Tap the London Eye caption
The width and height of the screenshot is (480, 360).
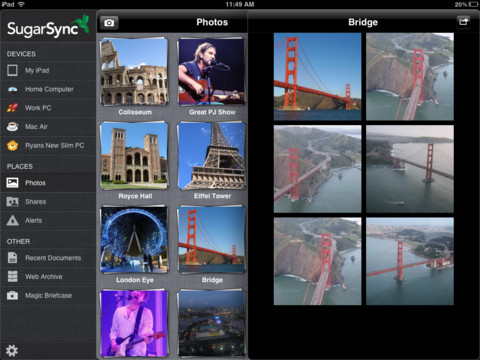[x=135, y=280]
